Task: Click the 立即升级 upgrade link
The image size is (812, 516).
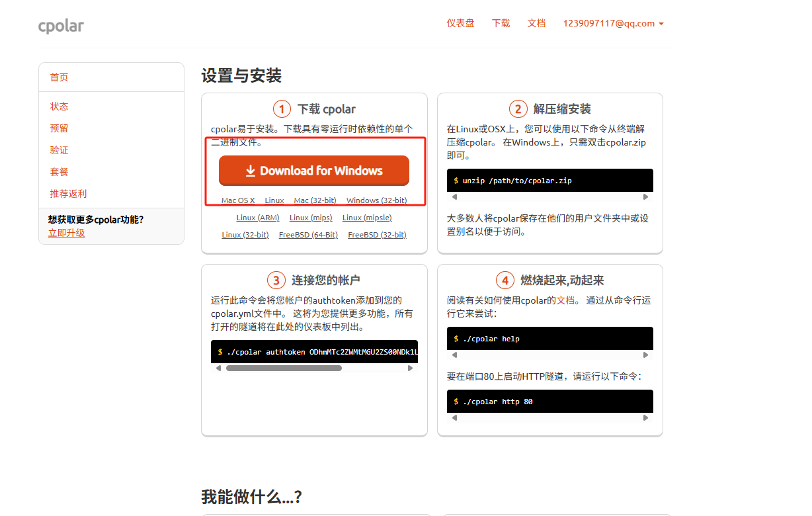Action: tap(66, 233)
